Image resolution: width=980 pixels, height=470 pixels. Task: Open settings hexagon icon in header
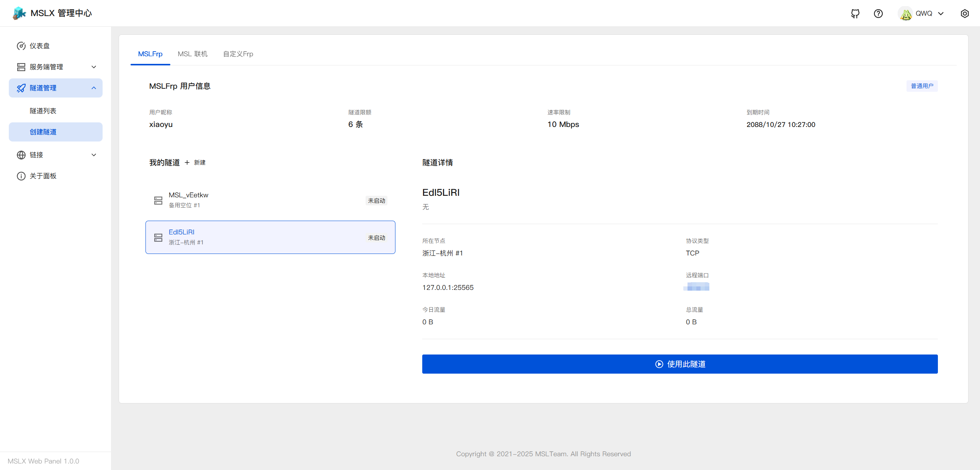(x=965, y=14)
